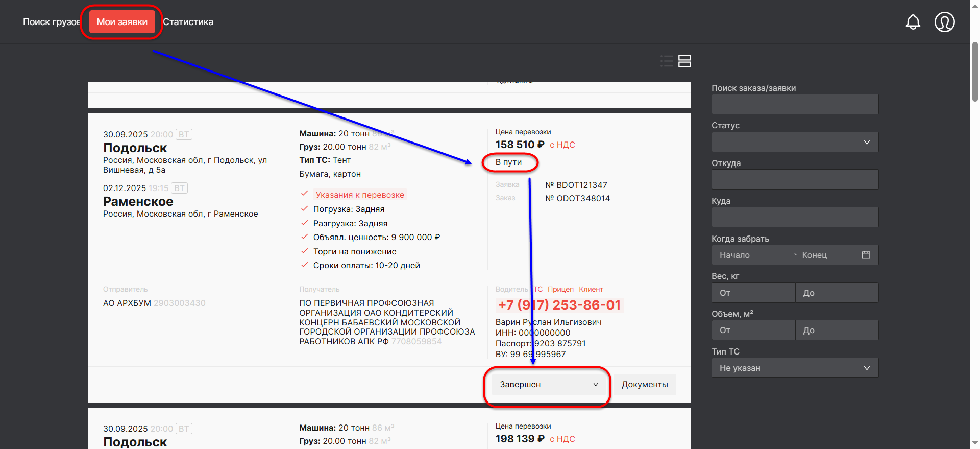Image resolution: width=980 pixels, height=449 pixels.
Task: Open calendar in the Когда забрать field
Action: 866,255
